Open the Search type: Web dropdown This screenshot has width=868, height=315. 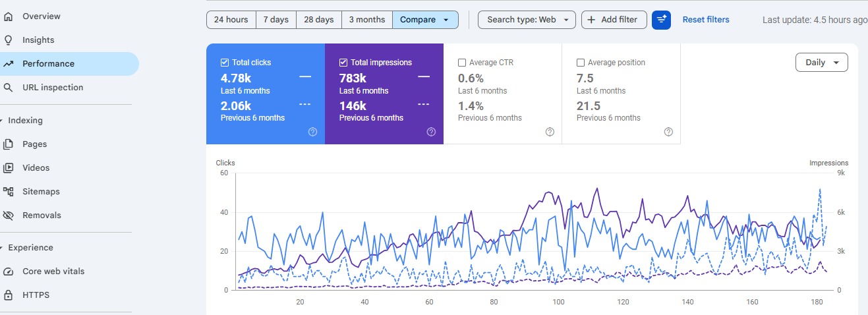527,20
